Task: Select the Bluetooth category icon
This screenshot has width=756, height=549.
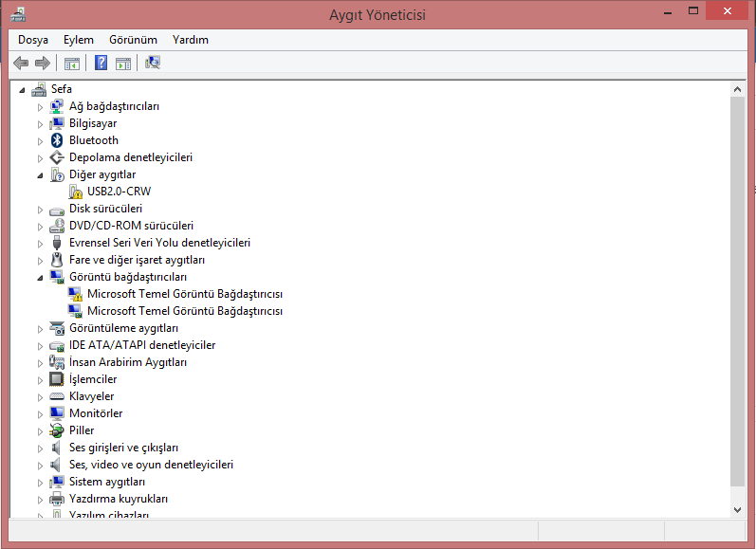Action: coord(57,140)
